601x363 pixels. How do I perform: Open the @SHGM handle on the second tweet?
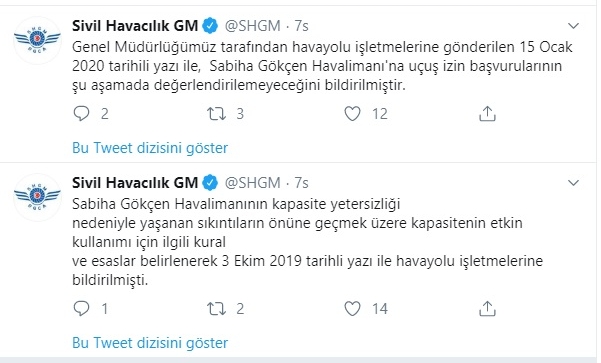[x=253, y=183]
